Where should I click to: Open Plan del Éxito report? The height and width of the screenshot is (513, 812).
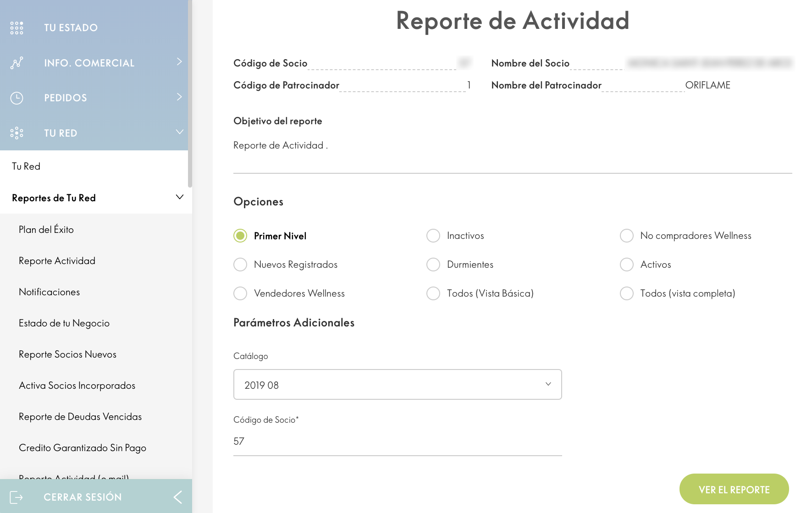46,230
